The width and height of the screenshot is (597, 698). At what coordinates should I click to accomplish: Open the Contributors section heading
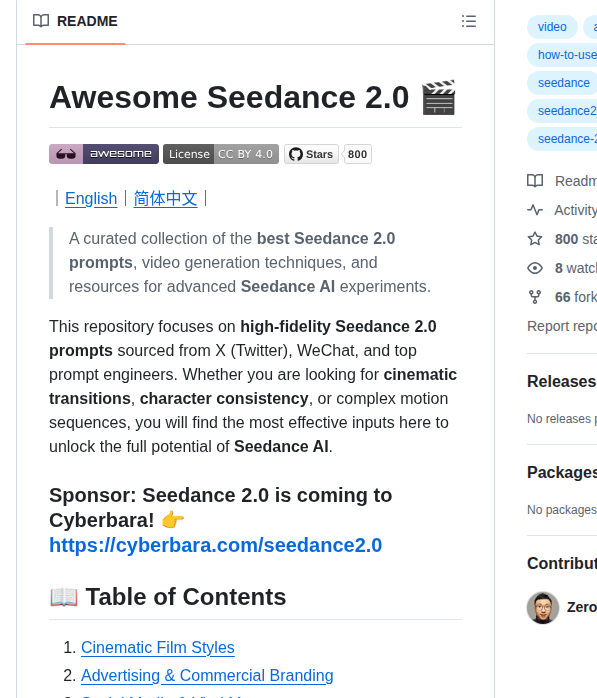click(x=562, y=564)
